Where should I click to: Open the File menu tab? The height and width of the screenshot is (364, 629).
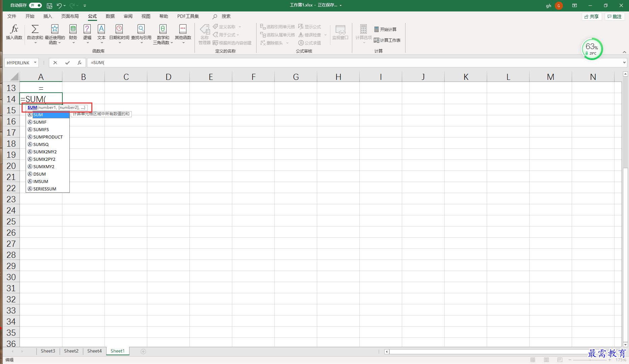pos(12,16)
